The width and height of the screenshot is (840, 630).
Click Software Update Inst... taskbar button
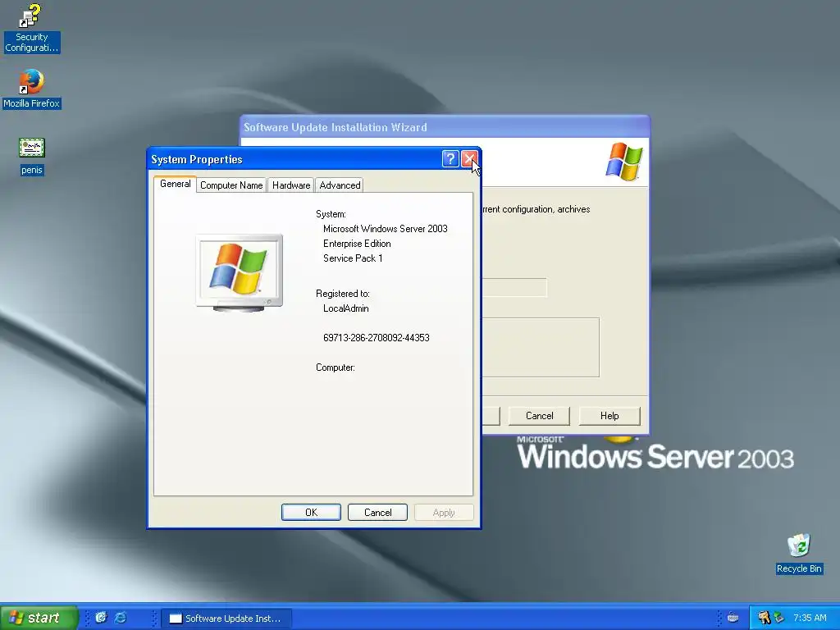click(227, 619)
